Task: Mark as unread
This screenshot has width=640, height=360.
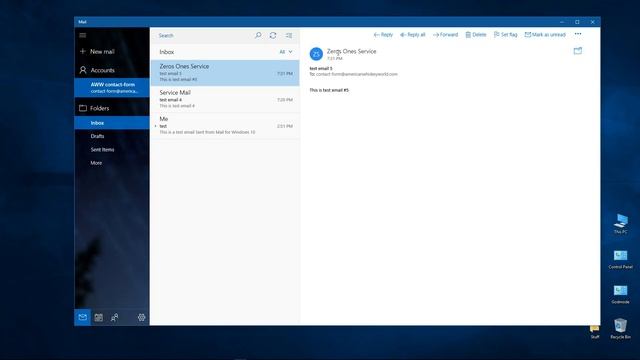Action: coord(545,35)
